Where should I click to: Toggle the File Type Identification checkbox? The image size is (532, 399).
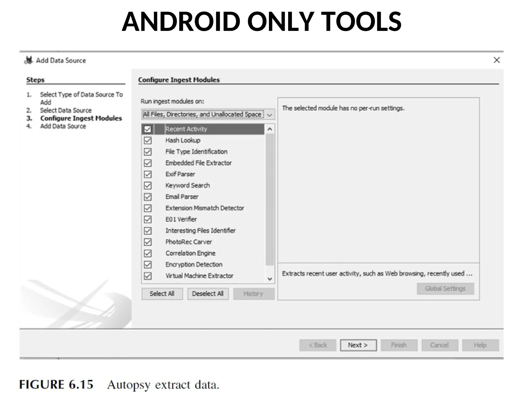coord(148,152)
